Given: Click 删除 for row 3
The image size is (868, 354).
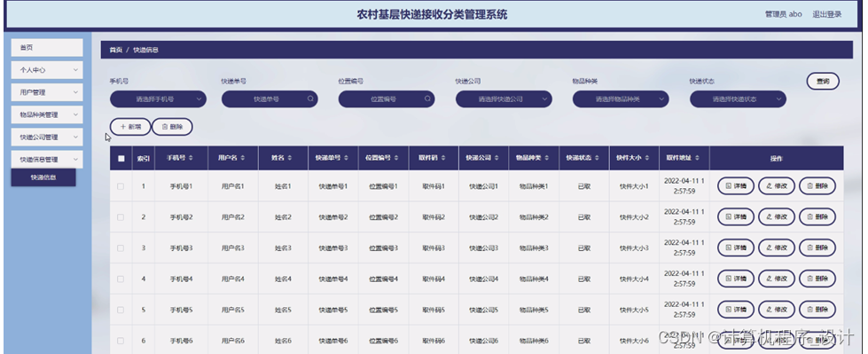Looking at the screenshot, I should [817, 248].
